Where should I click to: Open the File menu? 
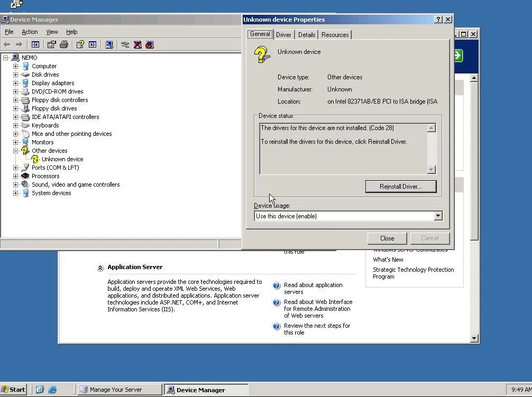[x=9, y=32]
